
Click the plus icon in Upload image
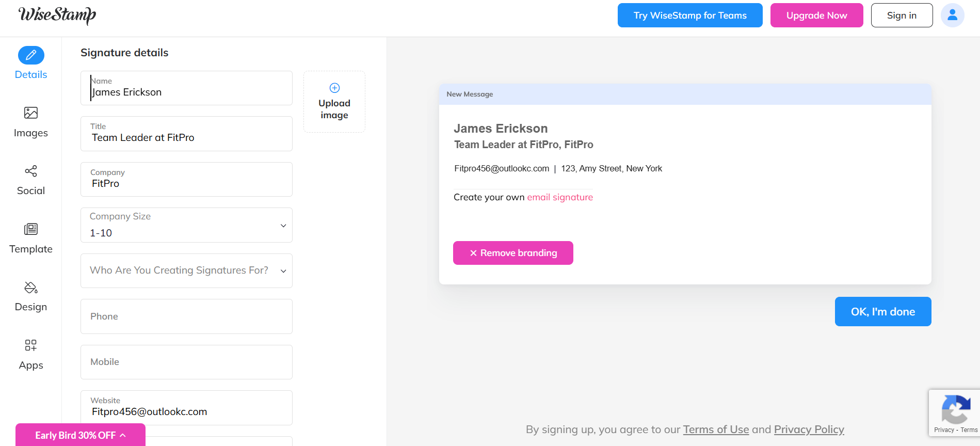click(x=334, y=88)
